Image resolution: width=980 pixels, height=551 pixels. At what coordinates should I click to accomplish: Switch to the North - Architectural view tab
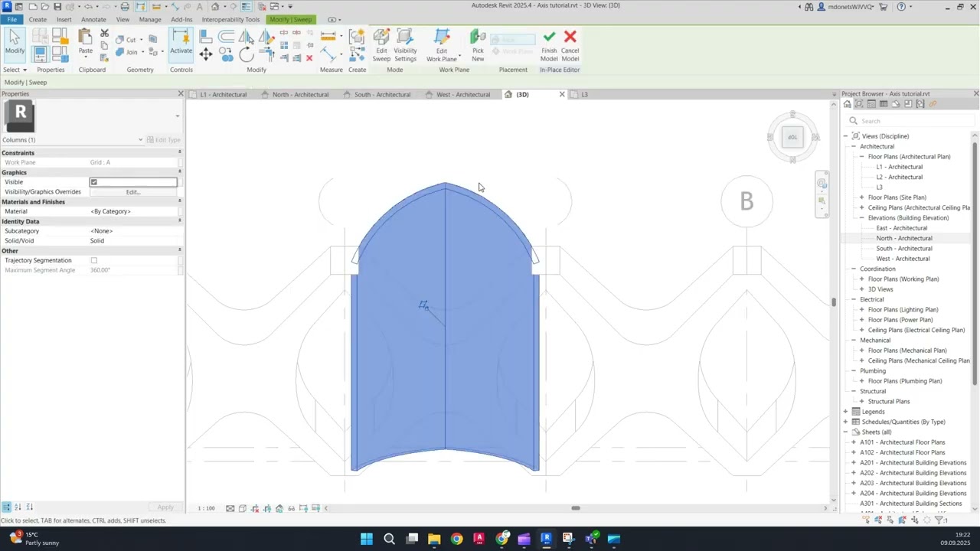[x=300, y=94]
